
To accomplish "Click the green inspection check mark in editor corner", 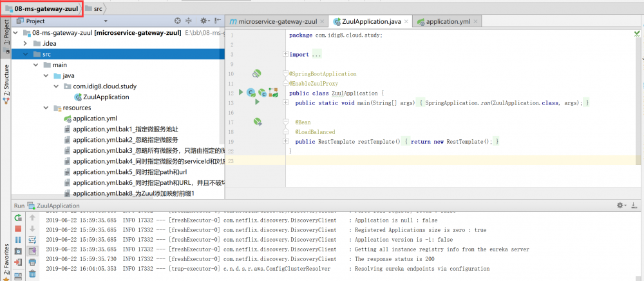I will pyautogui.click(x=637, y=34).
